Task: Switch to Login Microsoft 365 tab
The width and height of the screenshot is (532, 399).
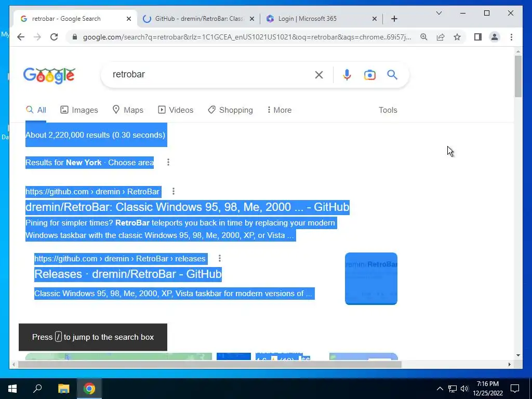Action: pyautogui.click(x=321, y=19)
